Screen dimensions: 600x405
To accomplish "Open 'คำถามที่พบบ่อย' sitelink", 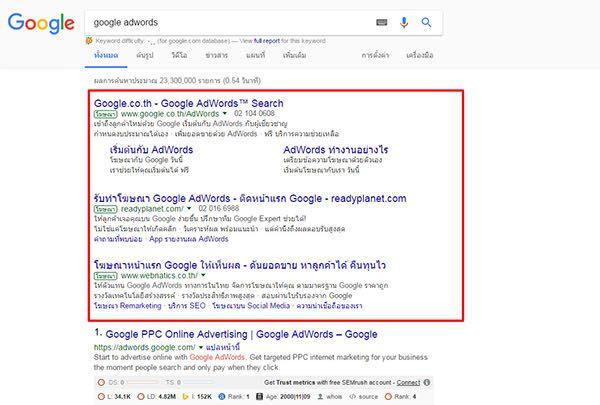I will 118,239.
